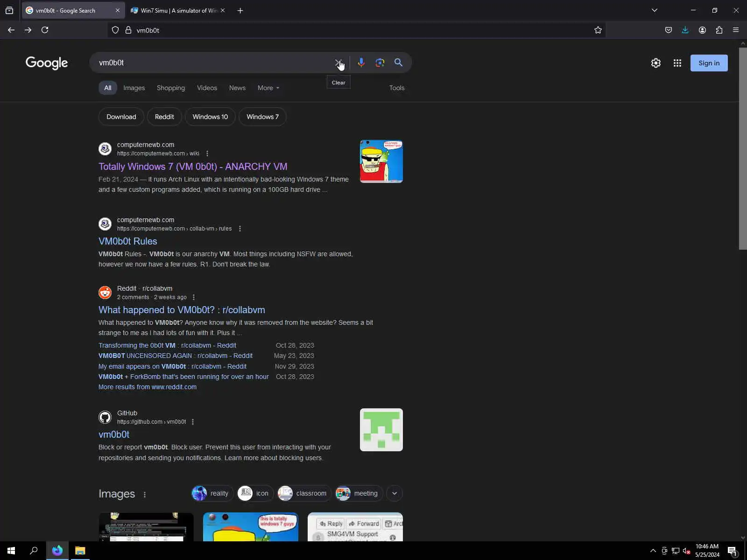This screenshot has width=747, height=560.
Task: Open What happened to VM0b0t Reddit post
Action: click(182, 310)
